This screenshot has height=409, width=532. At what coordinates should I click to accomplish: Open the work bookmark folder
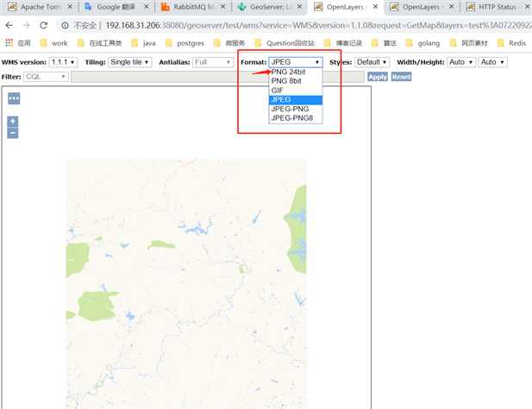pos(54,43)
